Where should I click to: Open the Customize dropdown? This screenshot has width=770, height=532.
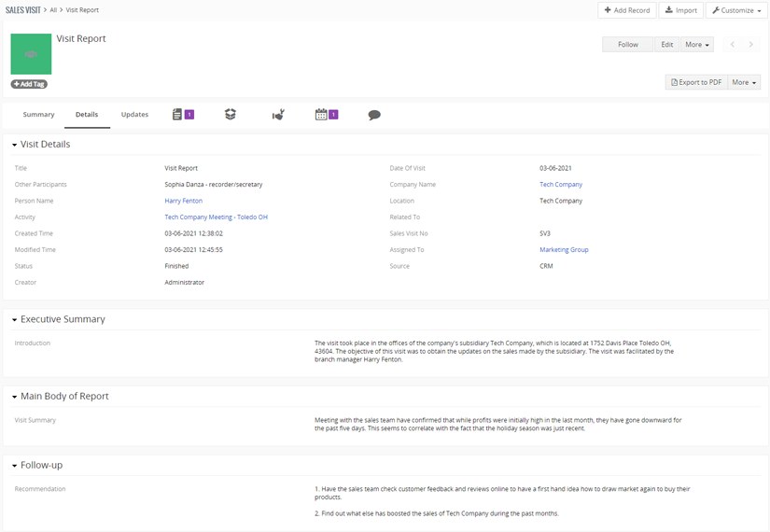tap(736, 10)
